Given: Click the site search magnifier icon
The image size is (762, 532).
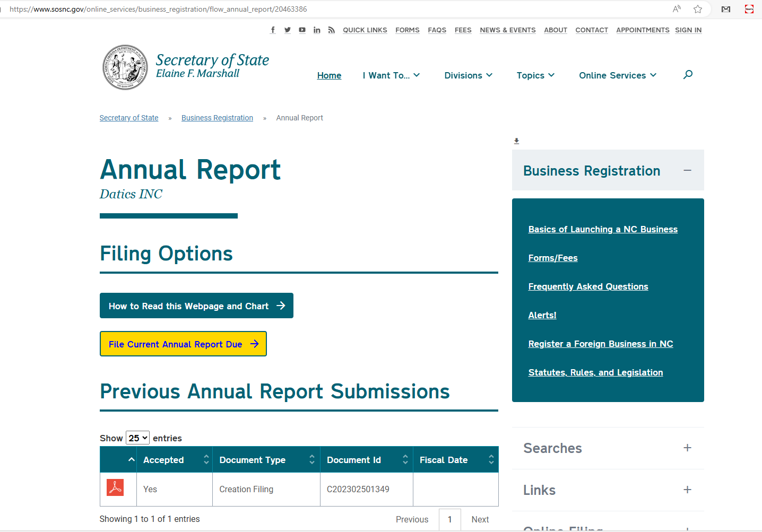Looking at the screenshot, I should click(x=688, y=75).
